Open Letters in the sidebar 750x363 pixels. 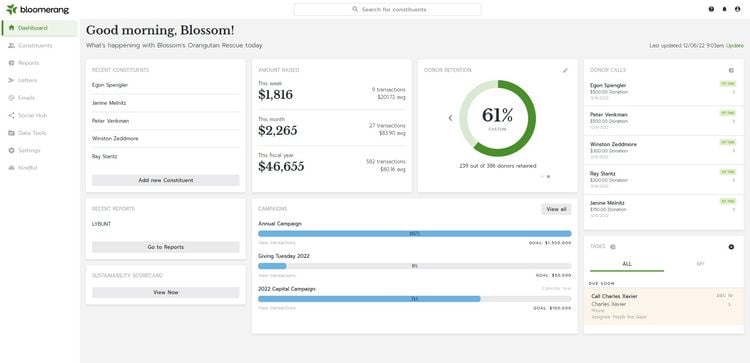(x=39, y=80)
